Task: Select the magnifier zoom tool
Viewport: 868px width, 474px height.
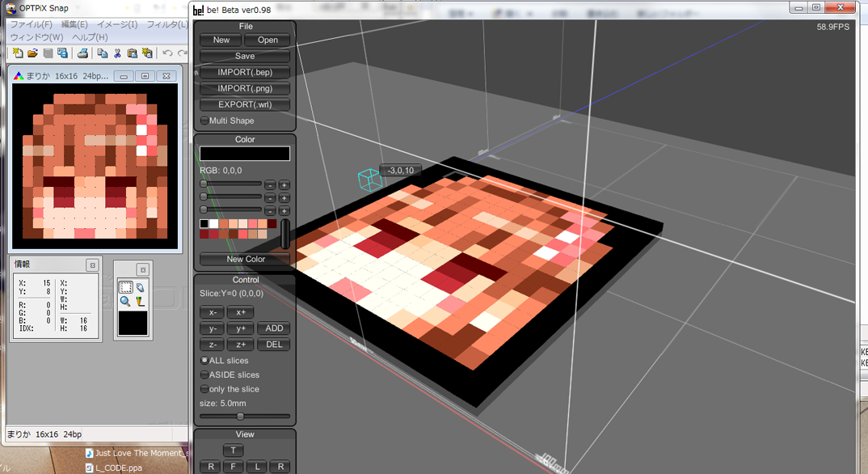Action: pyautogui.click(x=125, y=301)
